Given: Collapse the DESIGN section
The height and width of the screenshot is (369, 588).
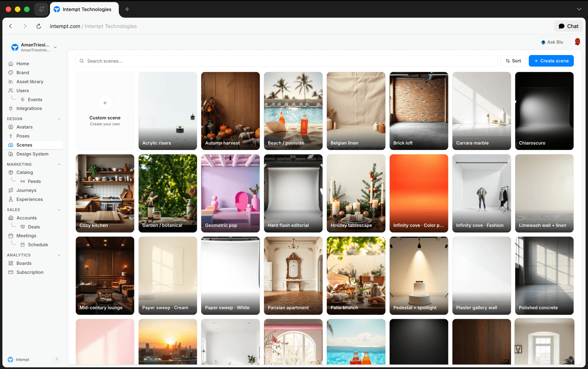Looking at the screenshot, I should coord(59,119).
